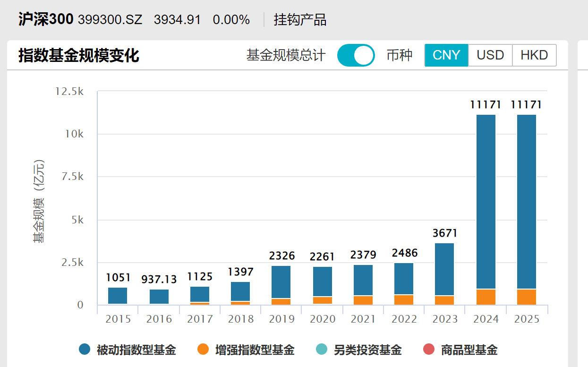Switch currency to HKD
Image resolution: width=588 pixels, height=367 pixels.
point(534,55)
